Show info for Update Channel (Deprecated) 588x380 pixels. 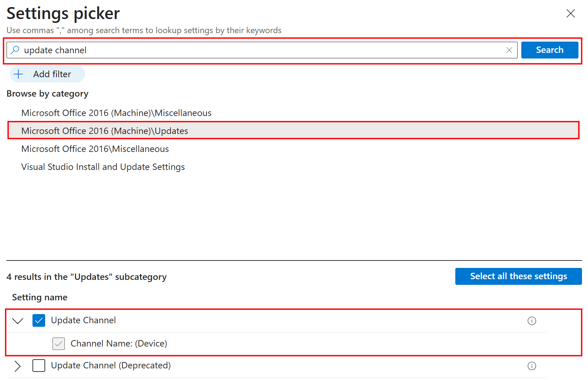[532, 366]
